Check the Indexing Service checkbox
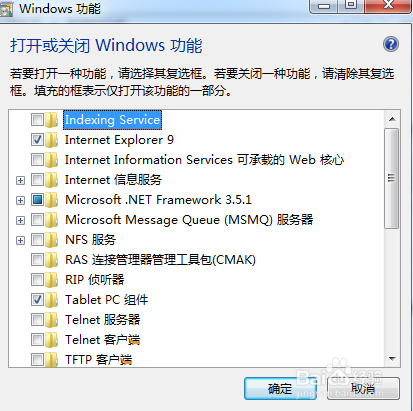The image size is (413, 411). tap(37, 120)
